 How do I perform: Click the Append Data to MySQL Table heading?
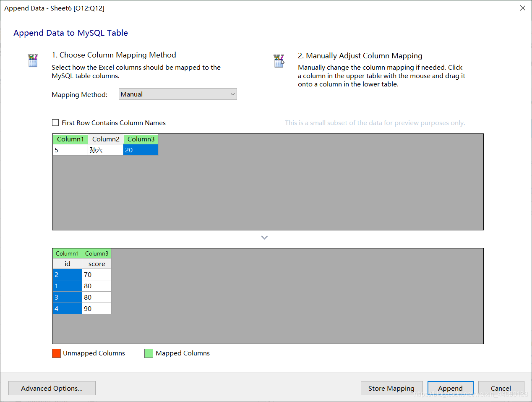70,33
